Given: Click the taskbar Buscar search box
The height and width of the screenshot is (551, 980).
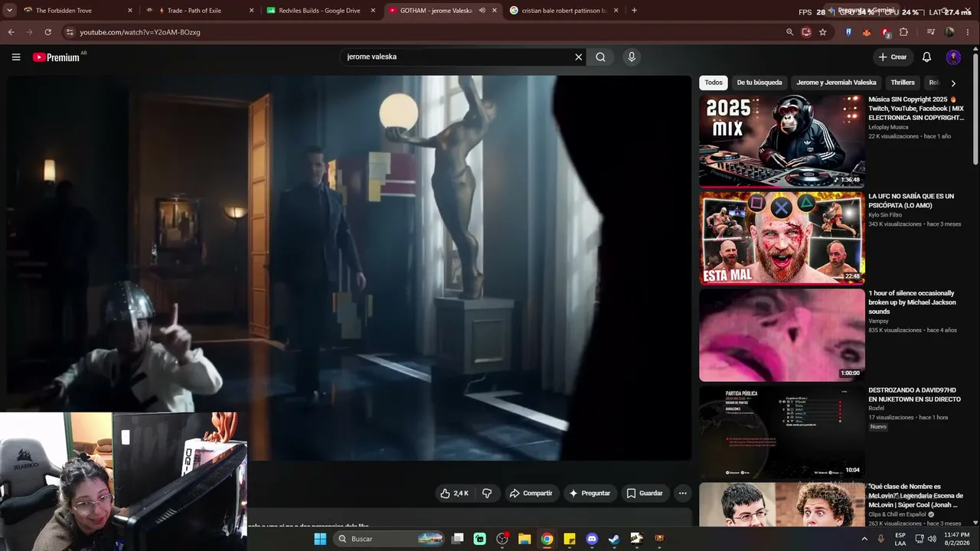Looking at the screenshot, I should [390, 539].
